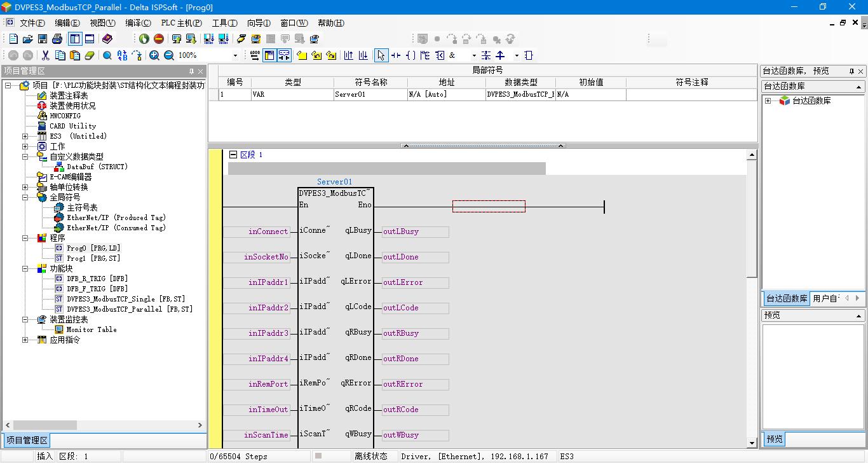Toggle the ADDR address display button

click(255, 56)
